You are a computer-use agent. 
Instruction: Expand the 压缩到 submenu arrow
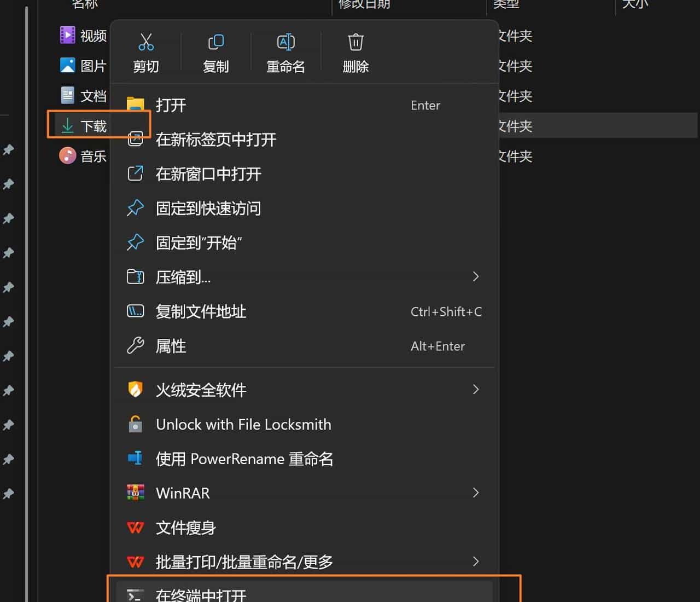click(x=475, y=276)
